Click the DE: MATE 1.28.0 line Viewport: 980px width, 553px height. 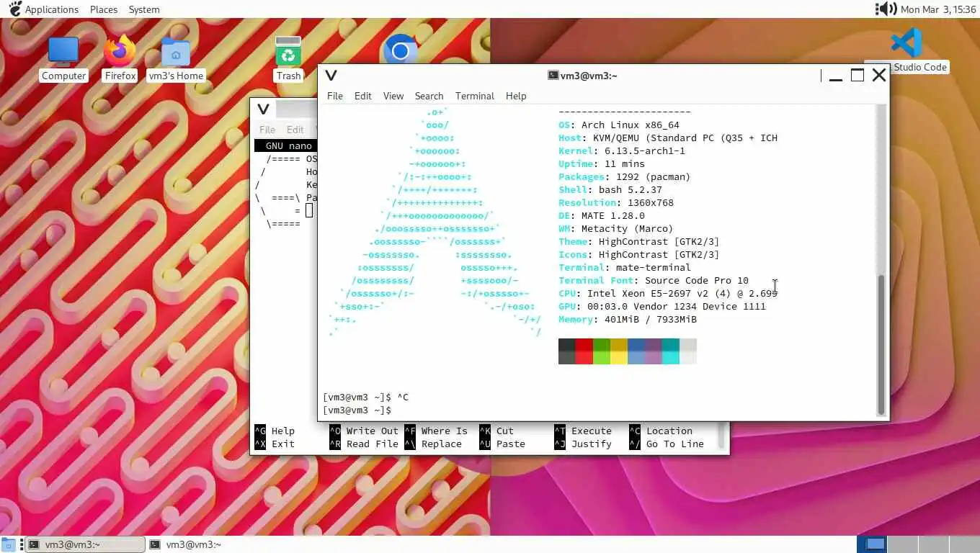coord(602,216)
